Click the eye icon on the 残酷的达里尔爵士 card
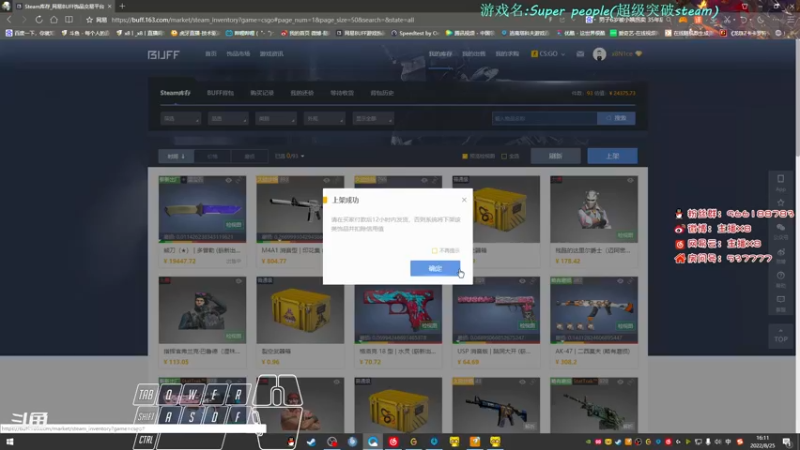This screenshot has width=800, height=450. pyautogui.click(x=631, y=180)
